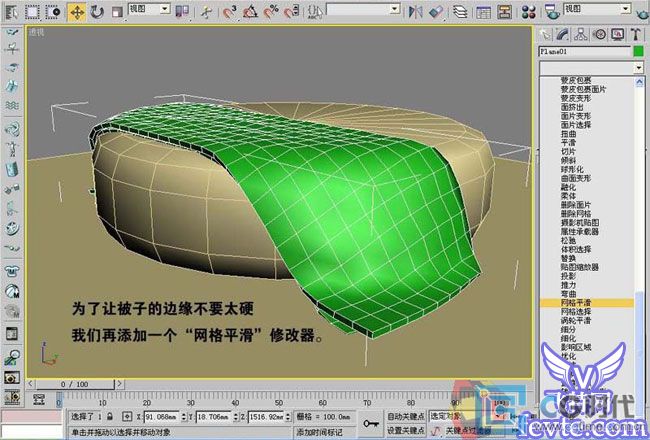This screenshot has width=650, height=440.
Task: Click the Z coordinate field 1516.92mm
Action: tap(267, 416)
